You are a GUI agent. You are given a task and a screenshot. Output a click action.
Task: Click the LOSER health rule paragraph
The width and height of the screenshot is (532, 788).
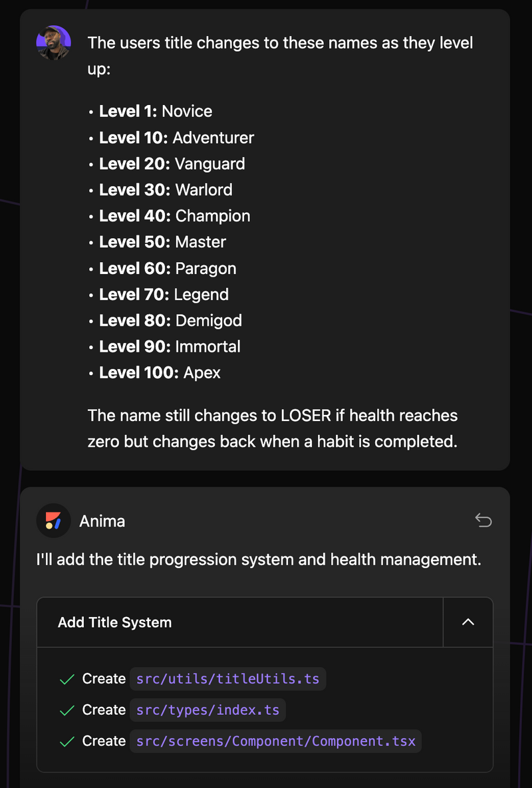[x=273, y=428]
